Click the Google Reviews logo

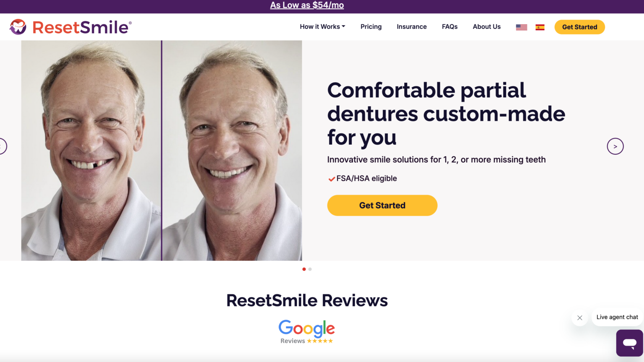click(x=306, y=329)
